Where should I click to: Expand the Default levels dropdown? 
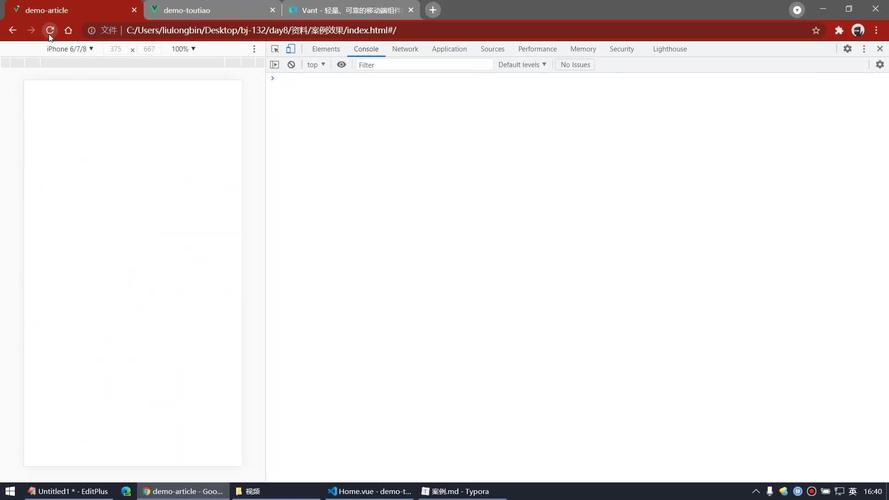[522, 65]
